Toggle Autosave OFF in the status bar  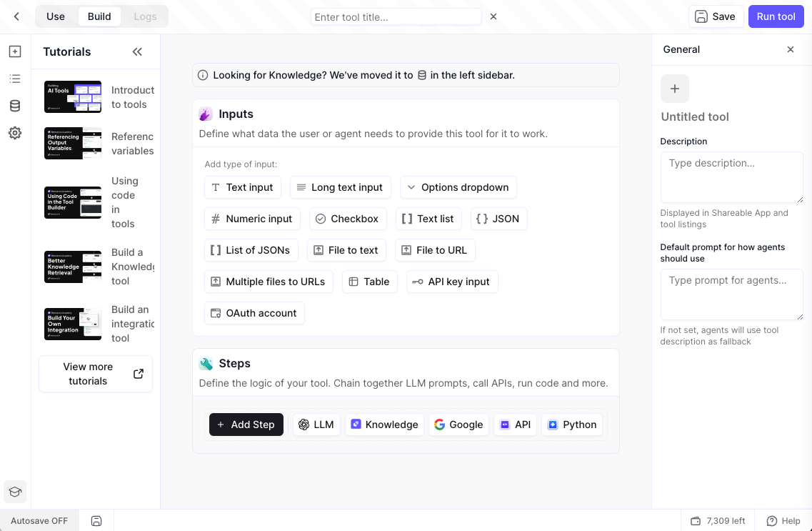(39, 521)
